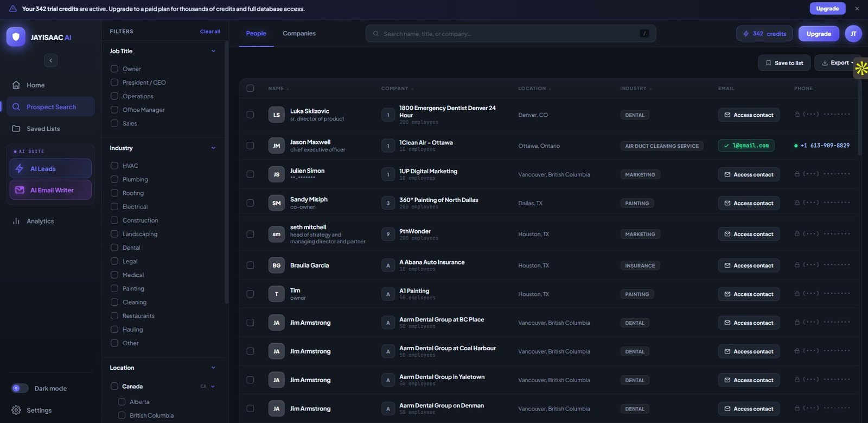Click the Upgrade button in the banner
868x423 pixels.
827,9
